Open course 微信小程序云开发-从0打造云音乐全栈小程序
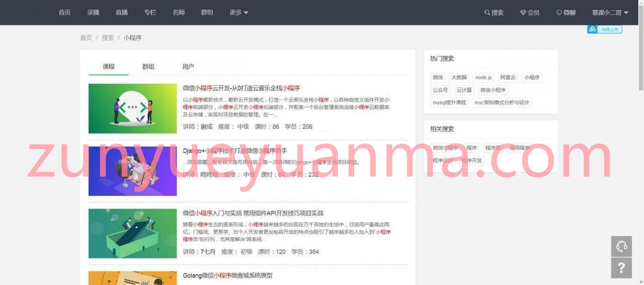The height and width of the screenshot is (285, 644). (242, 88)
